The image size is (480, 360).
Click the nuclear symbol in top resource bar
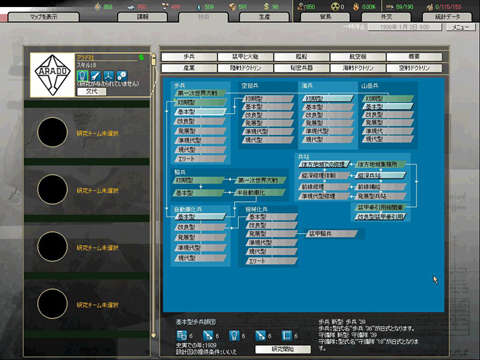coord(335,6)
